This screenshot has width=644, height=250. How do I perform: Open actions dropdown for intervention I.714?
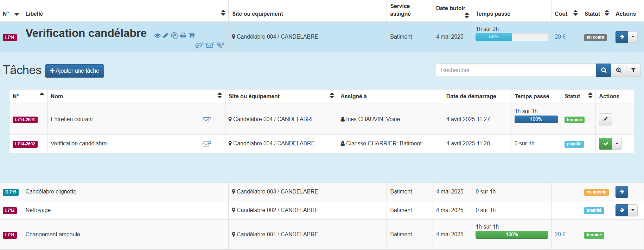[x=633, y=37]
